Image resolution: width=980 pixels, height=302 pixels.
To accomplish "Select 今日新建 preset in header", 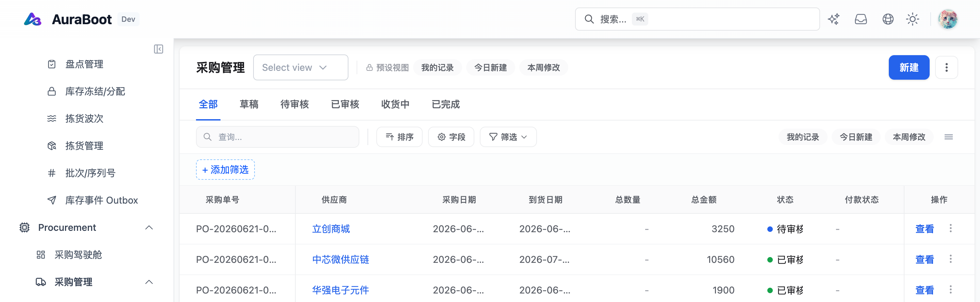I will point(490,67).
